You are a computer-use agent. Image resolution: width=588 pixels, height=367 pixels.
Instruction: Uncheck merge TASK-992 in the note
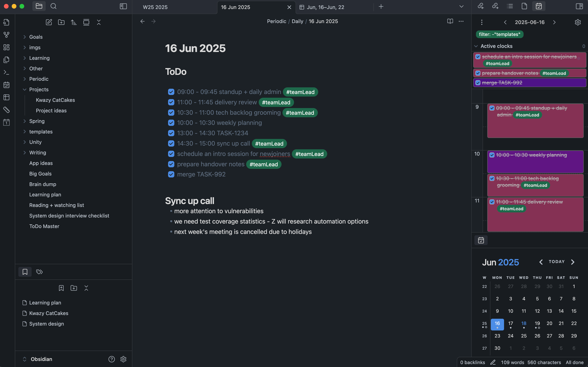point(171,175)
